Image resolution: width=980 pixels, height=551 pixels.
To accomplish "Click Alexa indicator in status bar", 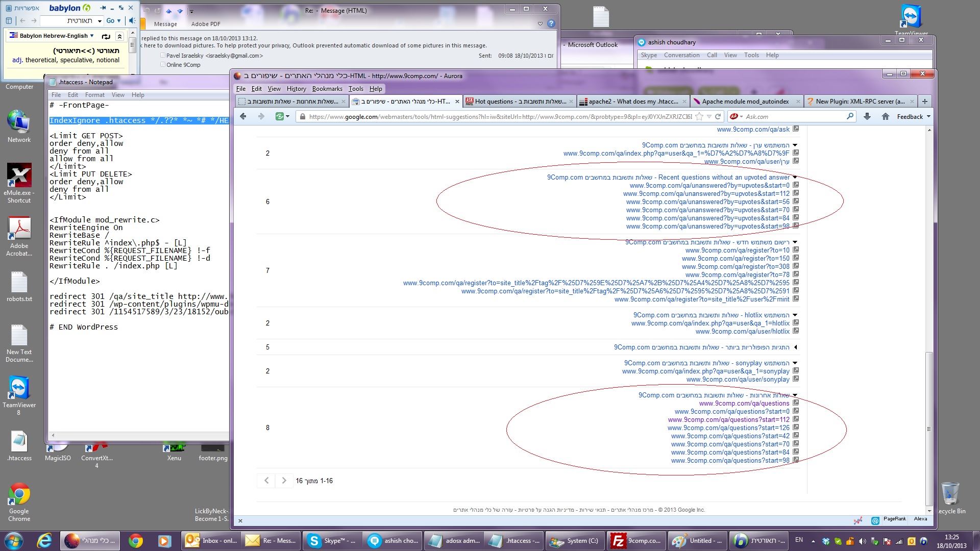I will pos(920,519).
